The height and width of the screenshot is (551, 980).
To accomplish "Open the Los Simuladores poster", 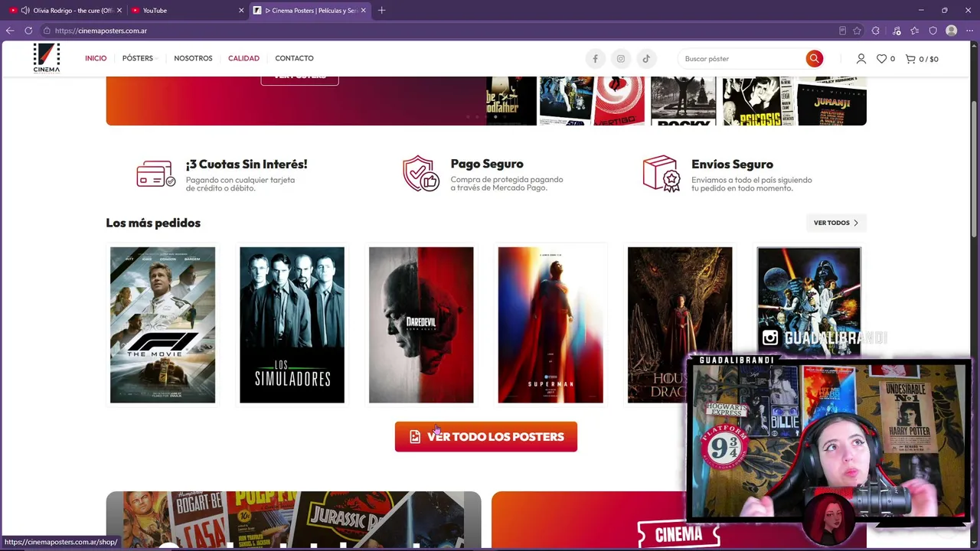I will pyautogui.click(x=292, y=324).
